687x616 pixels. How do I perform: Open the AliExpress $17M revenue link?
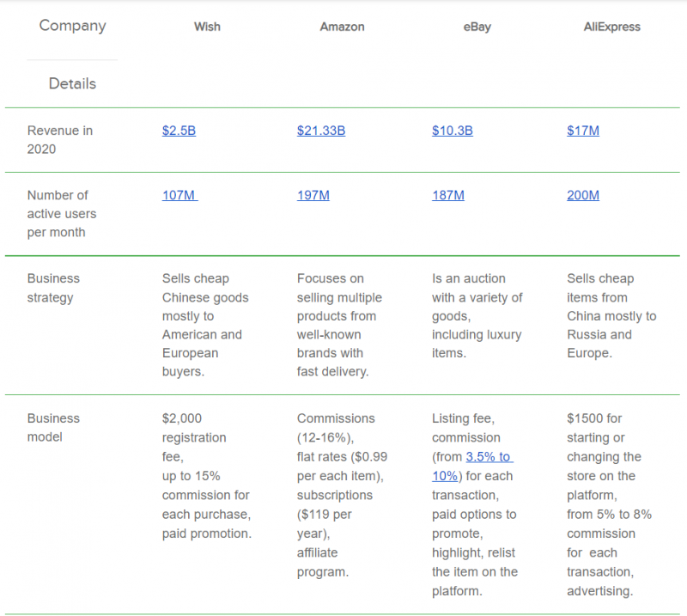point(583,131)
